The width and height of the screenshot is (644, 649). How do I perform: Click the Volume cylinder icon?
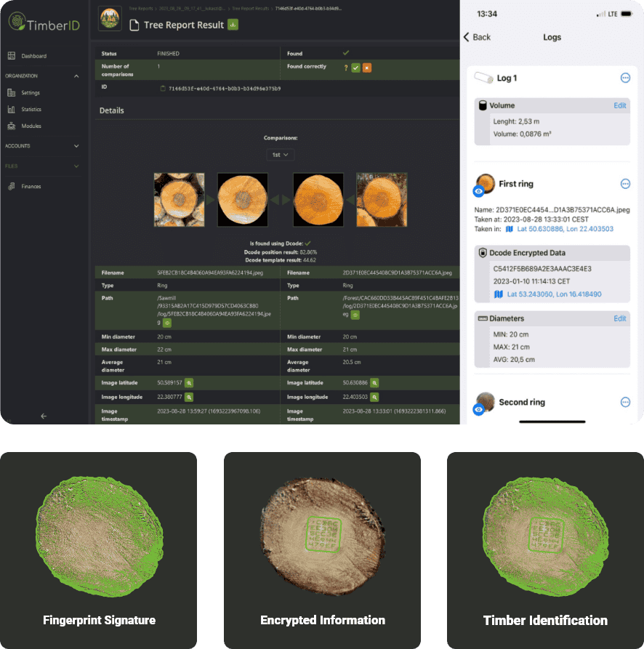tap(483, 105)
